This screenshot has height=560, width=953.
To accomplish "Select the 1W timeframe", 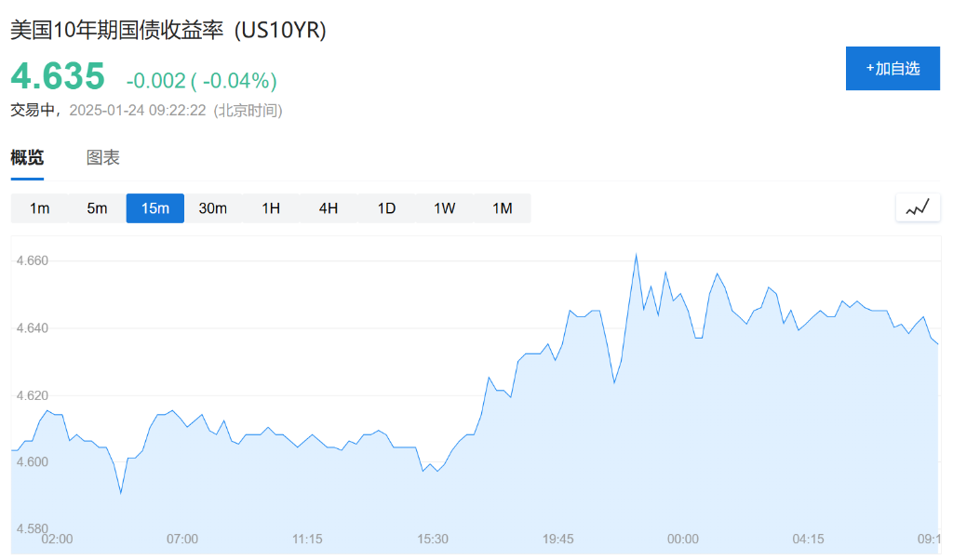I will pos(444,208).
